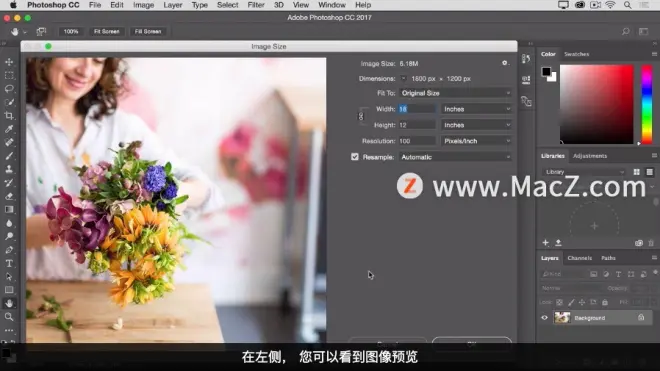Open Layers panel options menu
The image size is (660, 371).
(654, 258)
